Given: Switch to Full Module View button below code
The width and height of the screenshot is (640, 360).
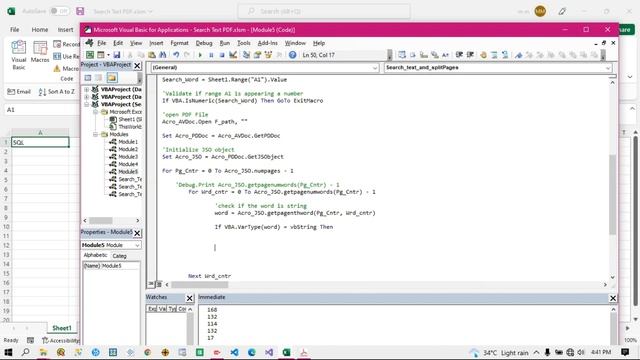Looking at the screenshot, I should point(159,284).
